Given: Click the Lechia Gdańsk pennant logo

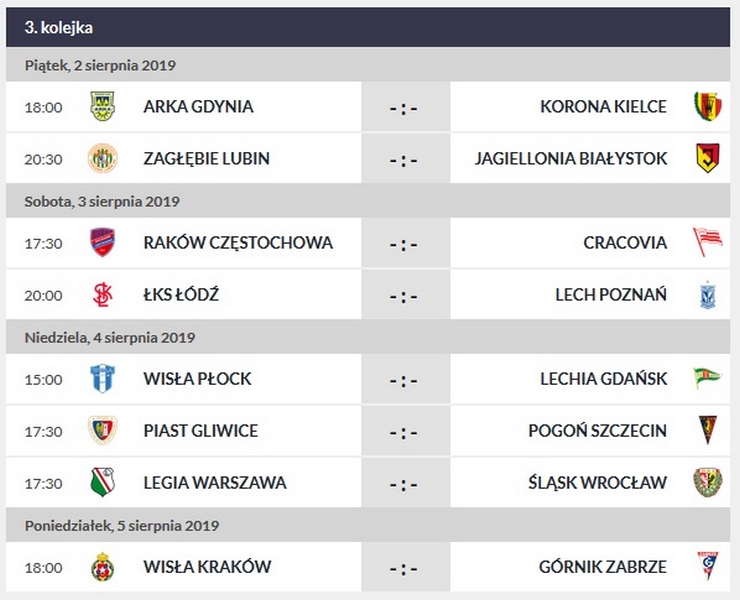Looking at the screenshot, I should click(707, 379).
